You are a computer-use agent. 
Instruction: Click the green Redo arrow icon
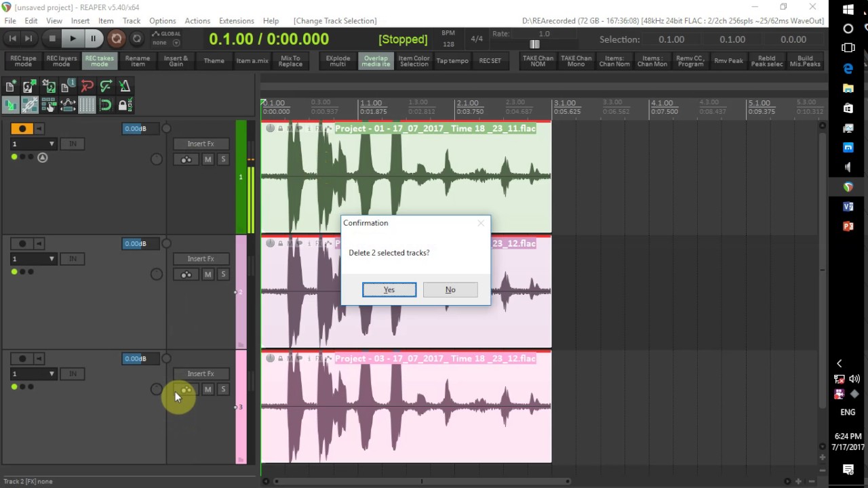pos(106,86)
